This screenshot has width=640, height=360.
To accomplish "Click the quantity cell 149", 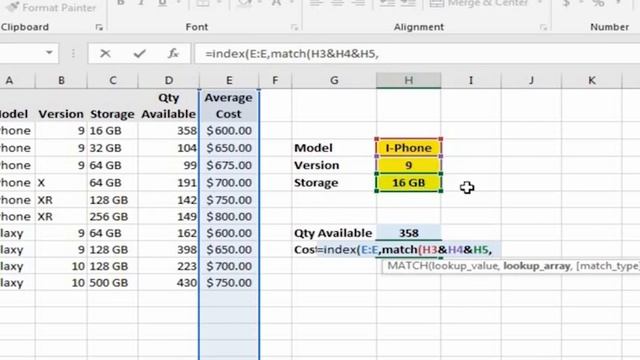I will pos(169,216).
